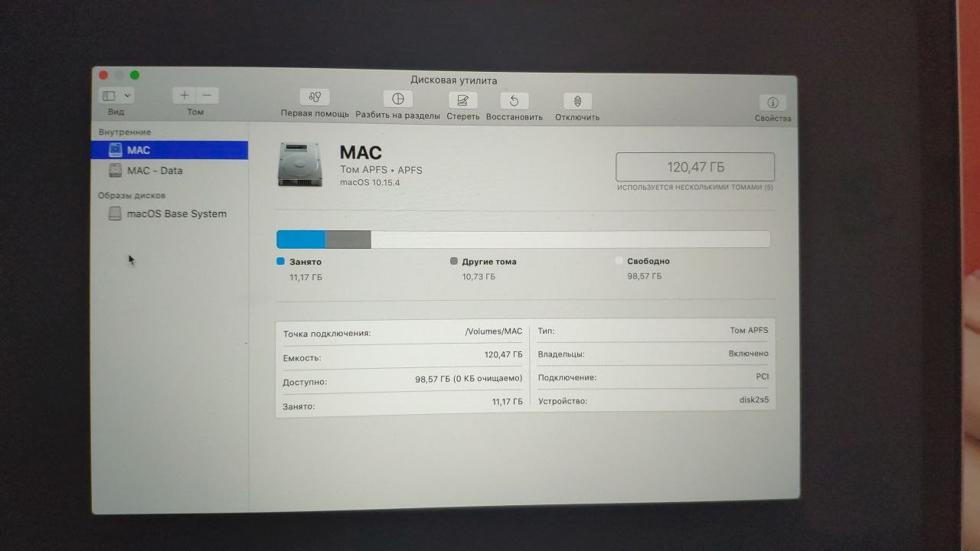Click the 'Включено' owners value
The width and height of the screenshot is (980, 551).
click(749, 354)
